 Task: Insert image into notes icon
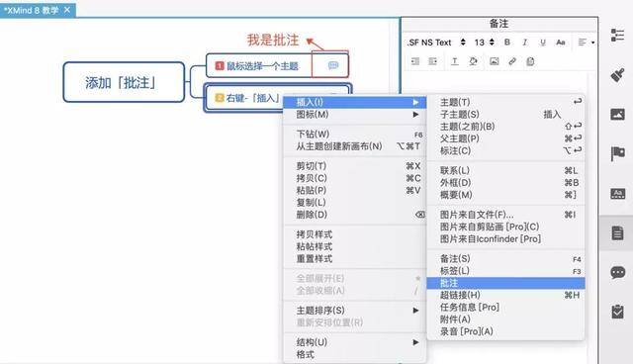(x=495, y=61)
